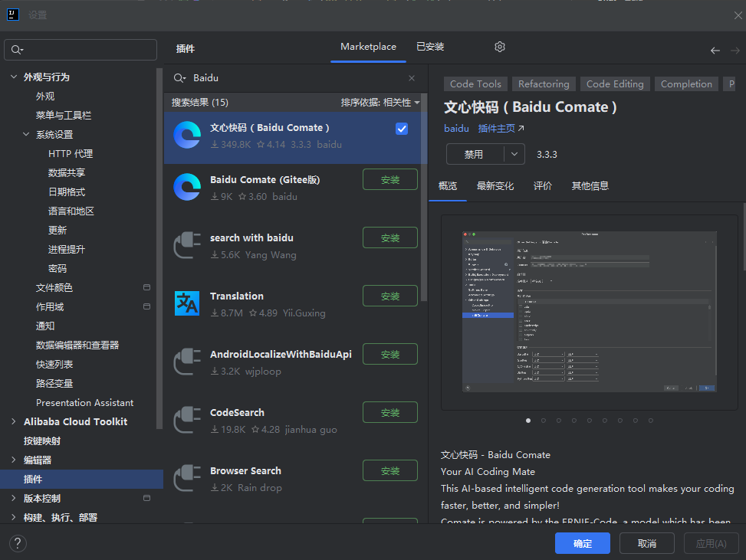Open the 概览 tab
Screen dimensions: 746x560
pyautogui.click(x=448, y=186)
